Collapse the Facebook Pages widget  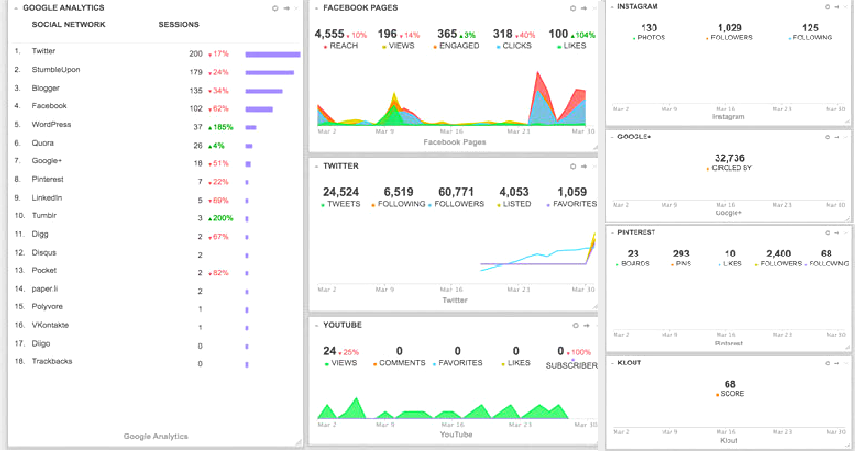coord(316,8)
